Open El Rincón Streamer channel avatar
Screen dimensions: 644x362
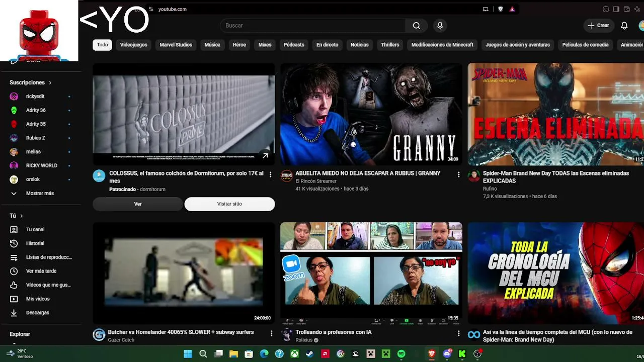pos(286,175)
